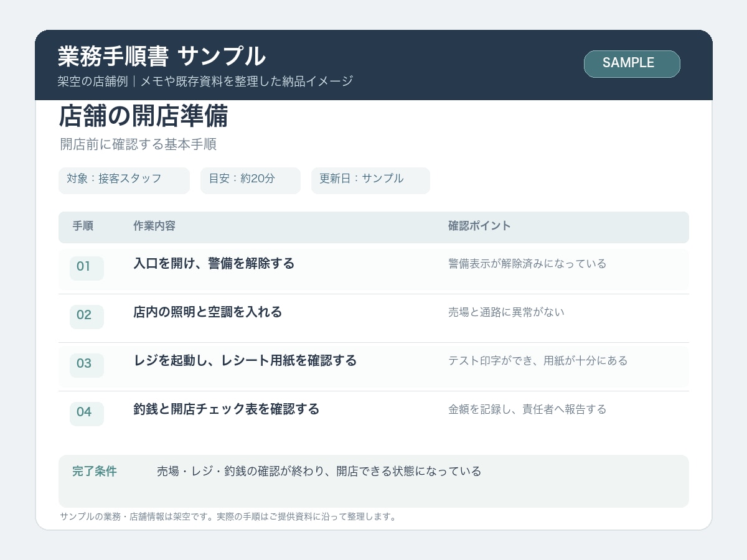Click the 作業内容 column header
The height and width of the screenshot is (560, 747).
(x=154, y=226)
